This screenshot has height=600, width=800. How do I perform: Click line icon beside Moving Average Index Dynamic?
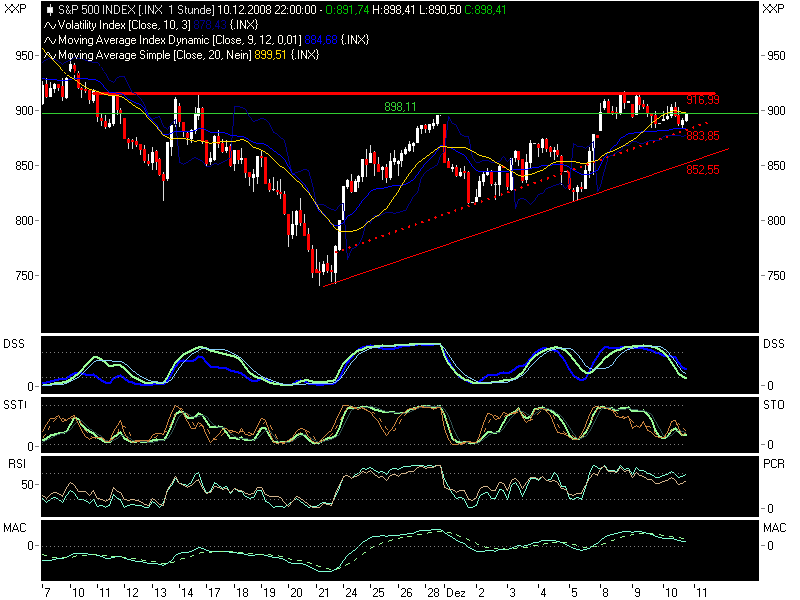pyautogui.click(x=50, y=40)
